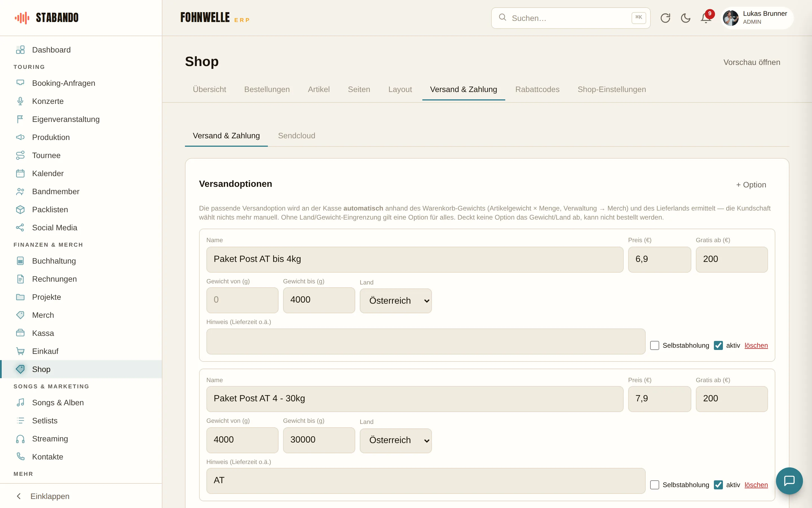Click löschen for Paket Post AT bis 4kg

756,345
